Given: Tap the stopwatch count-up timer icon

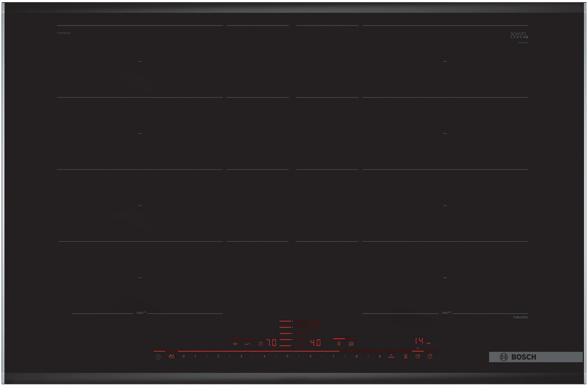Looking at the screenshot, I should coord(430,357).
